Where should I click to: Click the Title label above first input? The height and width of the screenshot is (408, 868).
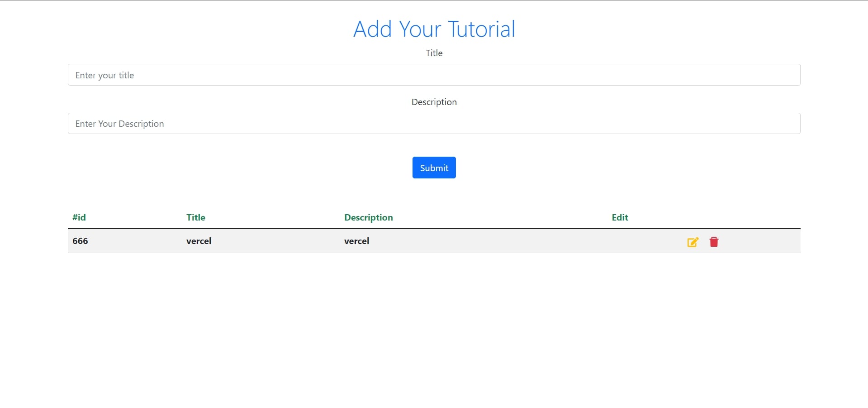pyautogui.click(x=434, y=53)
